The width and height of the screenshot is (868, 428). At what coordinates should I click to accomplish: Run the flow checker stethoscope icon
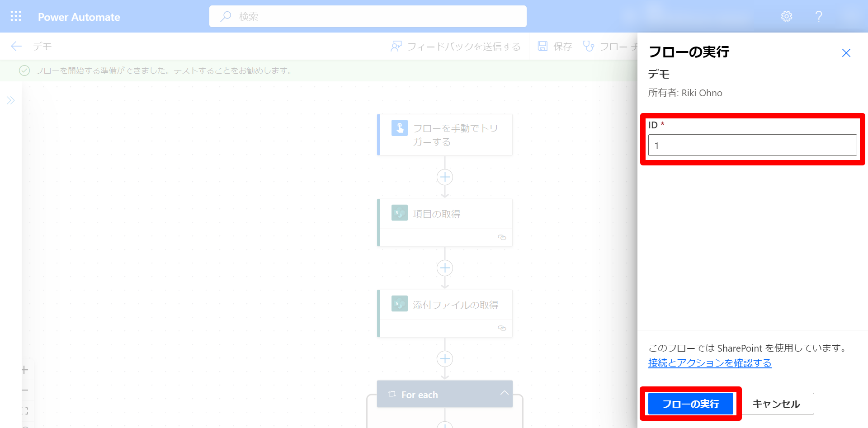[x=589, y=46]
